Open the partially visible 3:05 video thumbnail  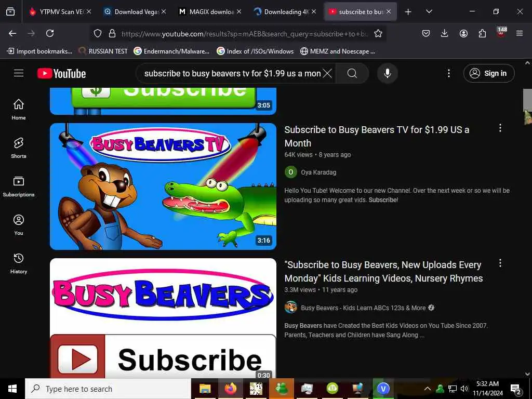(x=163, y=101)
